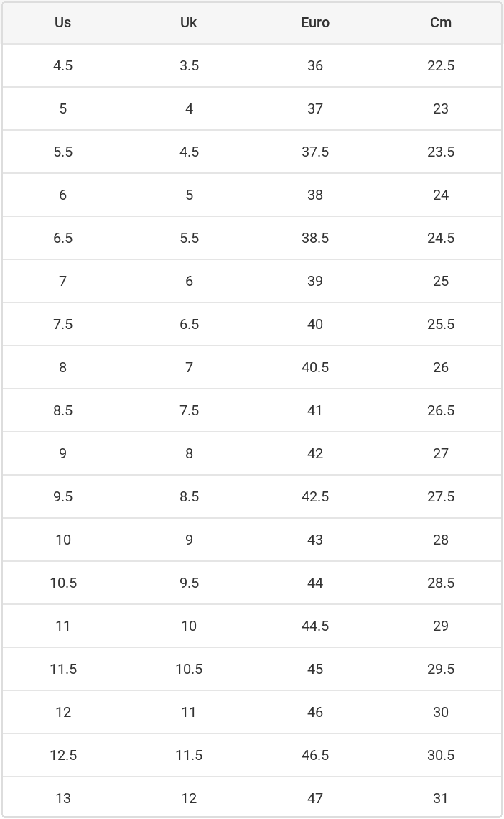Select the US size 4.5 cell

(x=63, y=65)
